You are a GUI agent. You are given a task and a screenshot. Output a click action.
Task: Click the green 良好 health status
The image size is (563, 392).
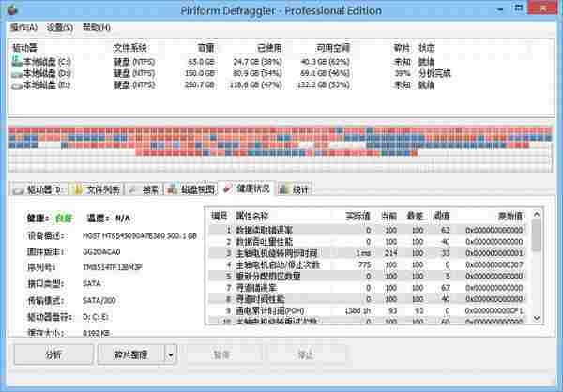(64, 218)
